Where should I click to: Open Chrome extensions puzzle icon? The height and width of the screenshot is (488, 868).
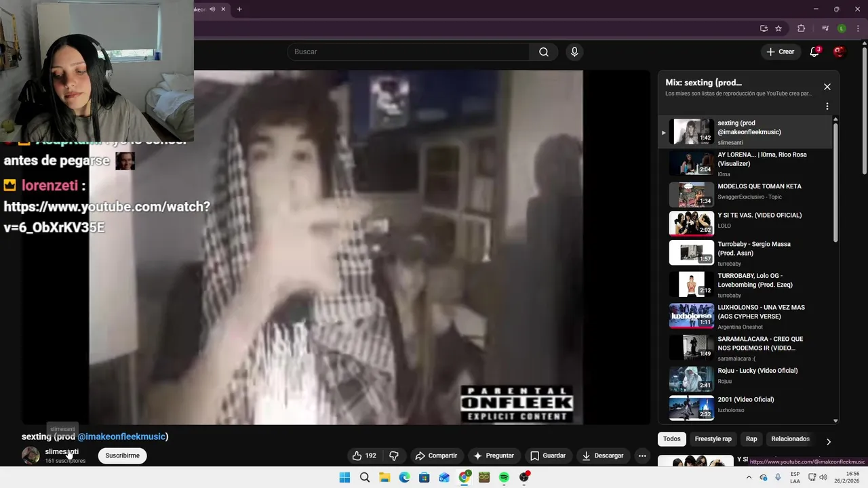801,28
